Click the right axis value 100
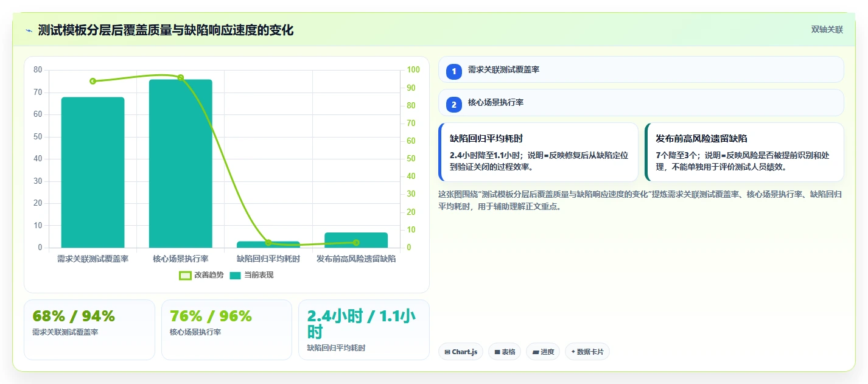Viewport: 868px width, 384px height. click(413, 70)
